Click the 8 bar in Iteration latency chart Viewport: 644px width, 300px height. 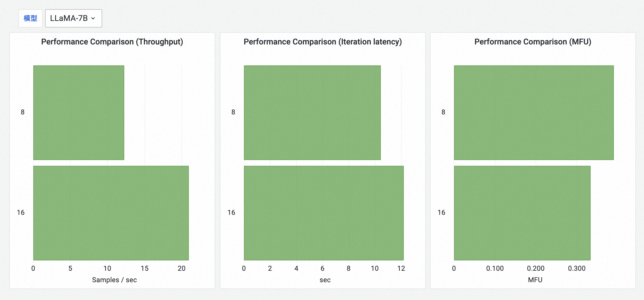tap(312, 112)
